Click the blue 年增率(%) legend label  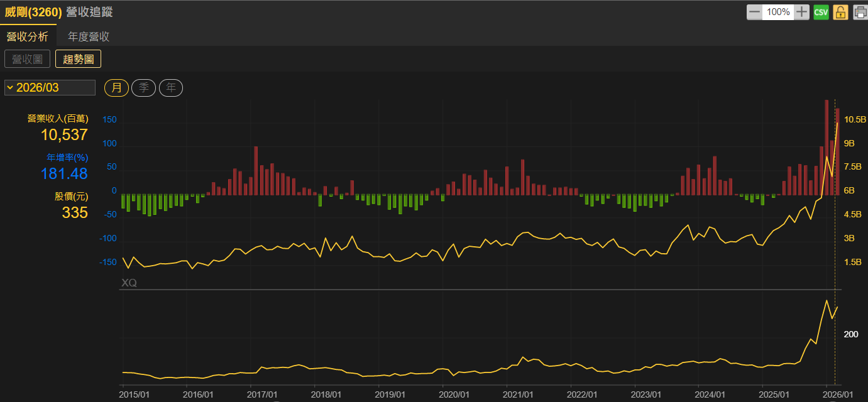[x=67, y=157]
